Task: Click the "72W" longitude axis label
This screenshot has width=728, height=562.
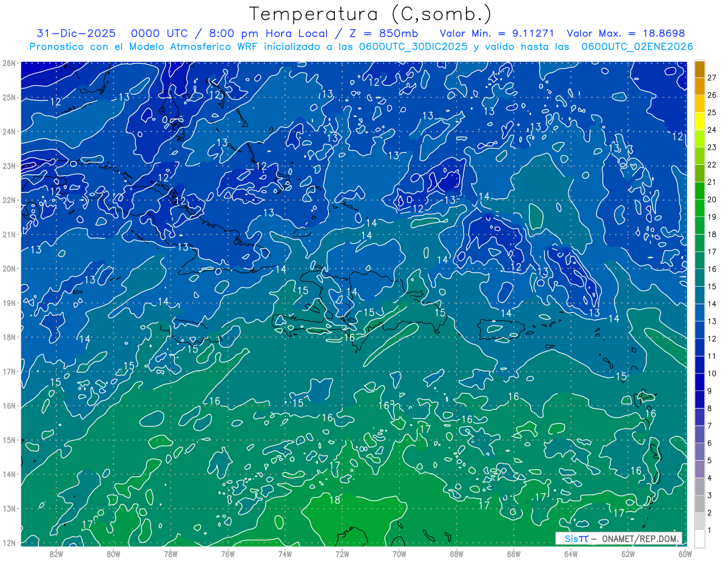Action: 342,554
